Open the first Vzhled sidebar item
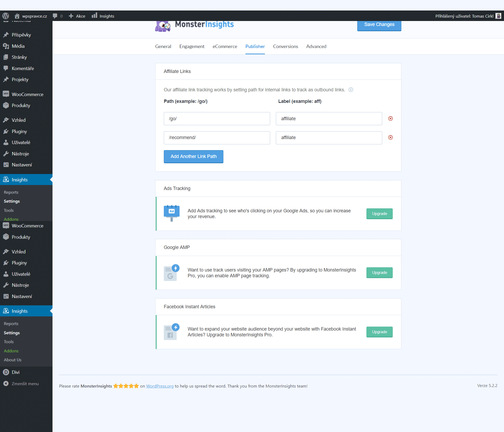Image resolution: width=504 pixels, height=432 pixels. [x=26, y=120]
